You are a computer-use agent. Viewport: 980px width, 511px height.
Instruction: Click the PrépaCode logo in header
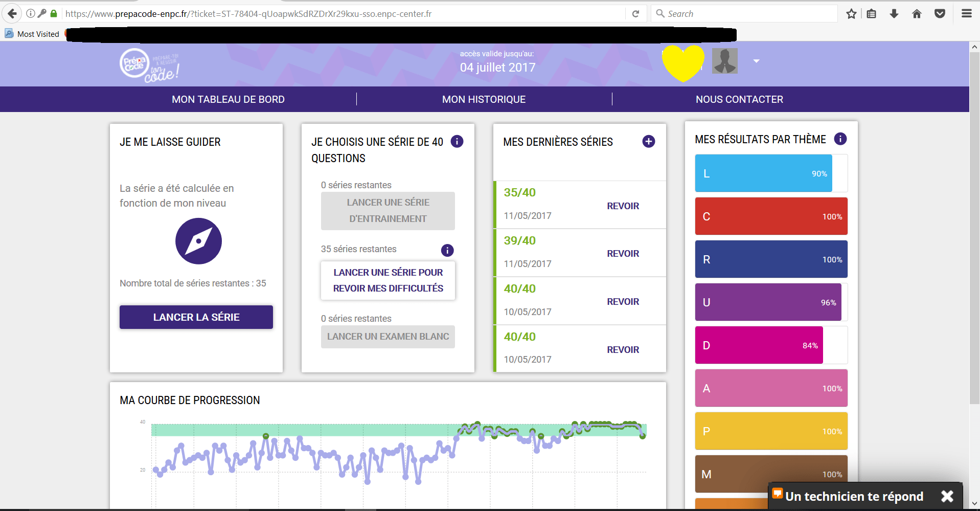[x=149, y=65]
